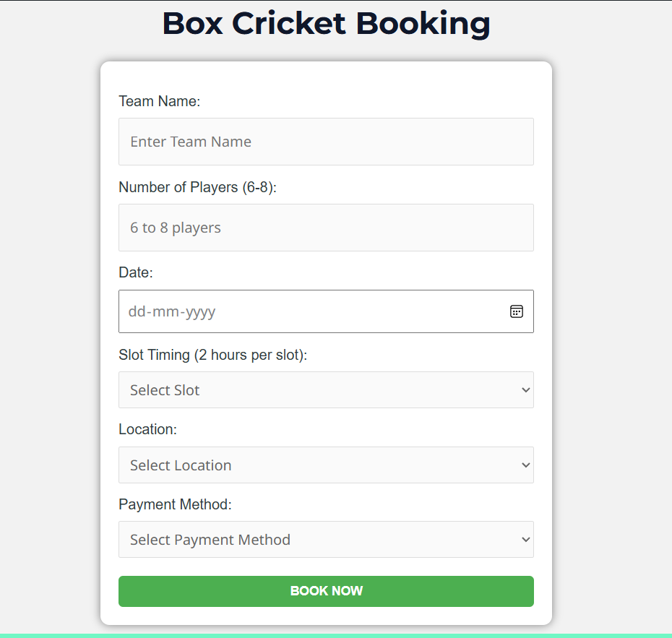This screenshot has height=638, width=672.
Task: Click the 'Payment Method:' label
Action: (x=175, y=504)
